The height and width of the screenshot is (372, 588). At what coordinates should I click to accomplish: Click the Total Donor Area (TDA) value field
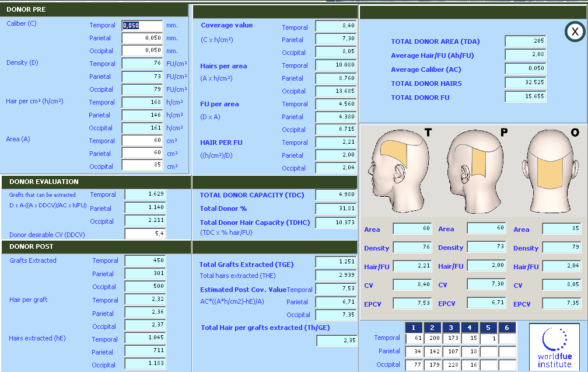[x=525, y=41]
